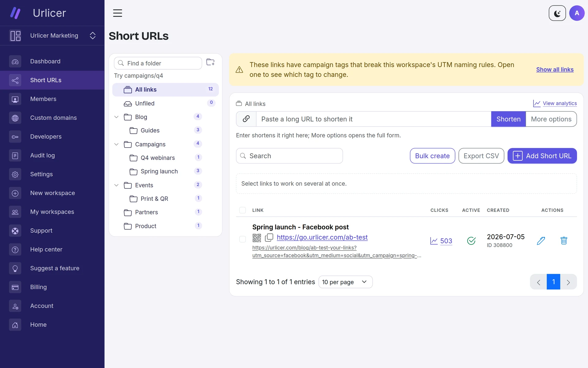Open the user avatar menu
The height and width of the screenshot is (368, 588).
[577, 13]
